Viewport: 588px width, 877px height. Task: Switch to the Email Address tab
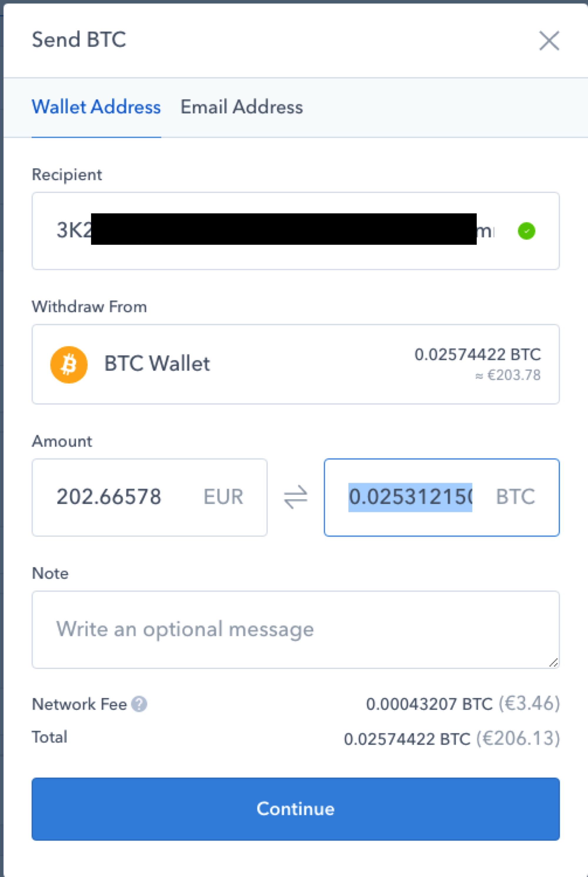click(x=242, y=107)
